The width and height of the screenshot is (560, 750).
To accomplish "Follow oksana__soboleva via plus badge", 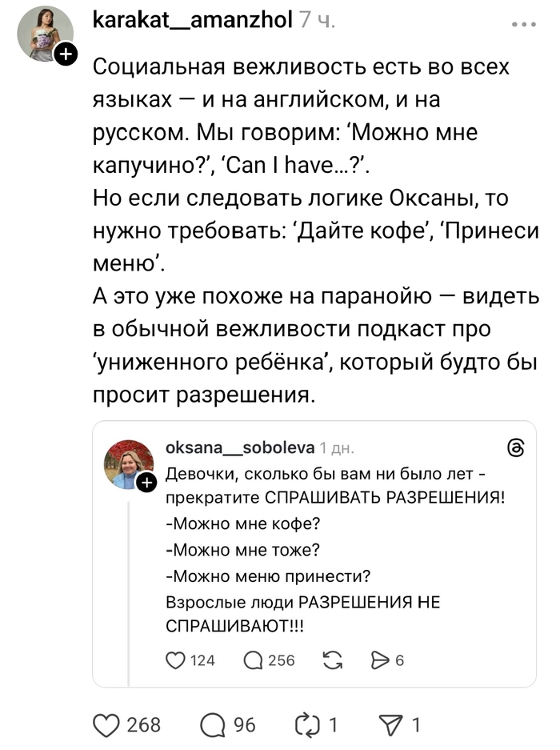I will coord(147,483).
